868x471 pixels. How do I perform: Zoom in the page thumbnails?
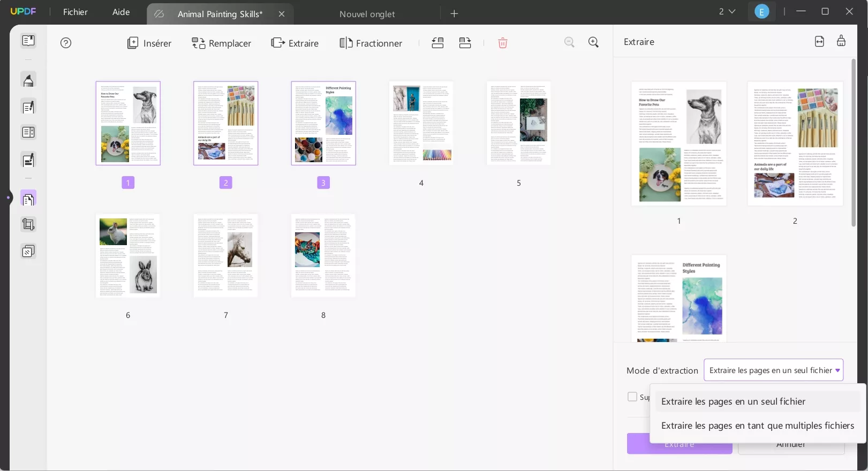pyautogui.click(x=593, y=42)
